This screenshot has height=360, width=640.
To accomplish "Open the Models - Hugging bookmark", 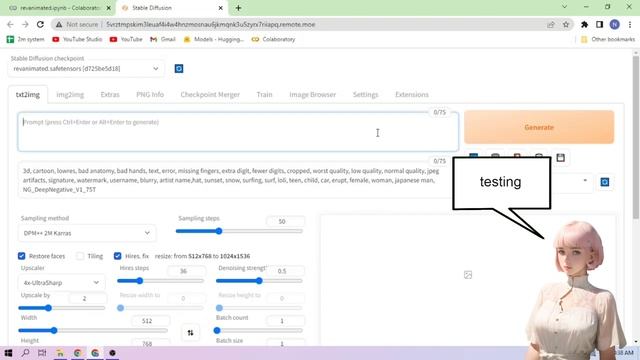I will tap(213, 39).
